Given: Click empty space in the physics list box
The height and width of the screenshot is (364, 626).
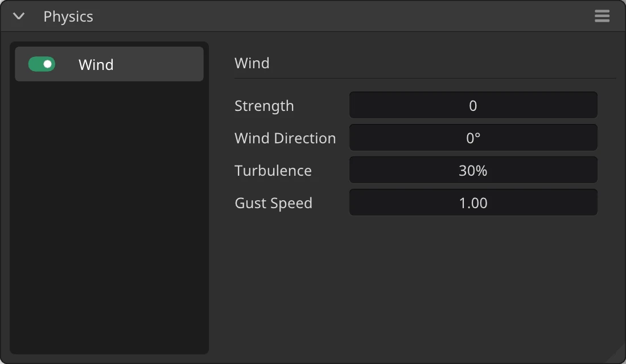Looking at the screenshot, I should [x=109, y=217].
